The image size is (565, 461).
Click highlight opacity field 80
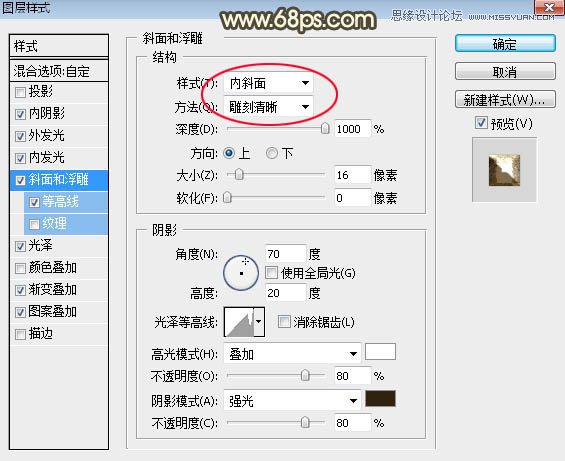(352, 376)
